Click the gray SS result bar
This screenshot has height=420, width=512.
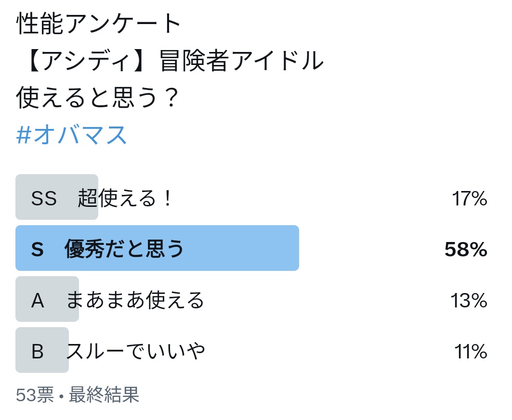click(x=57, y=197)
